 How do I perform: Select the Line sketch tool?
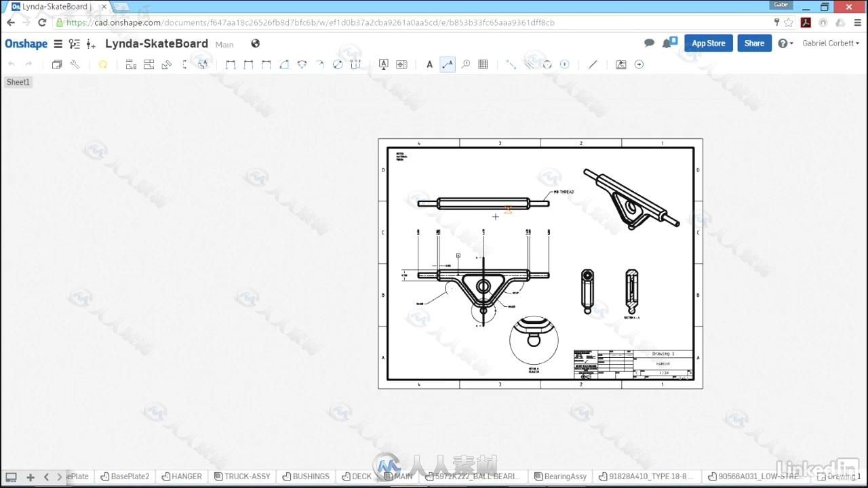click(593, 64)
